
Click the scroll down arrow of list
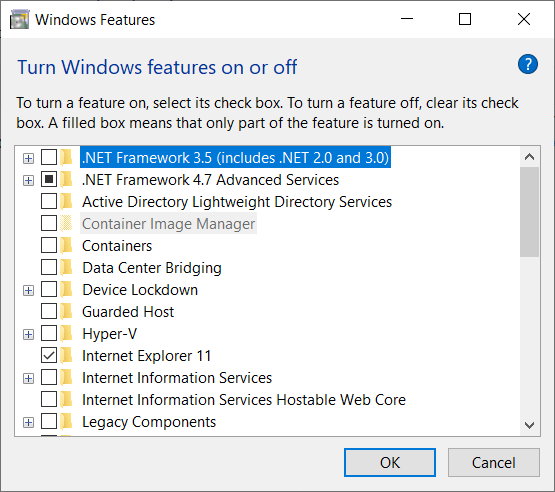(x=530, y=425)
